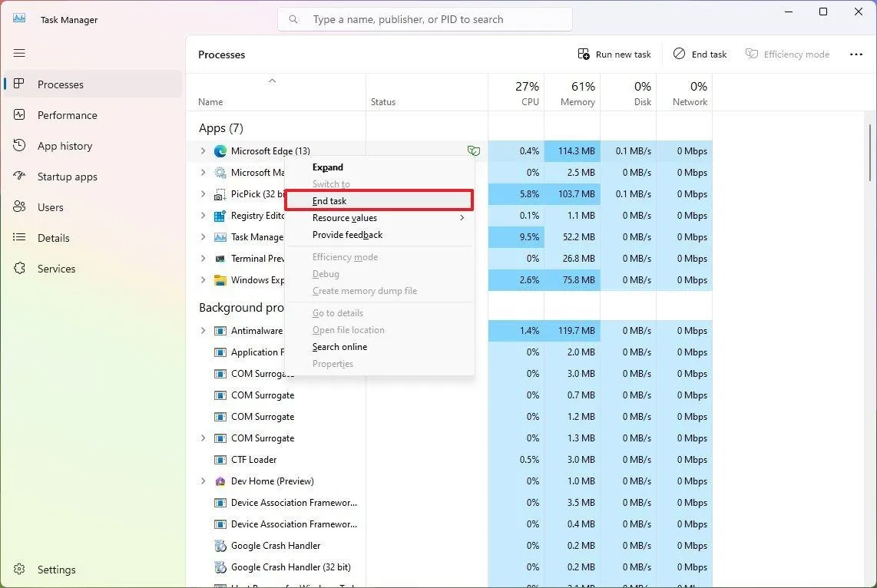Click the Microsoft Edge app icon

(x=220, y=151)
